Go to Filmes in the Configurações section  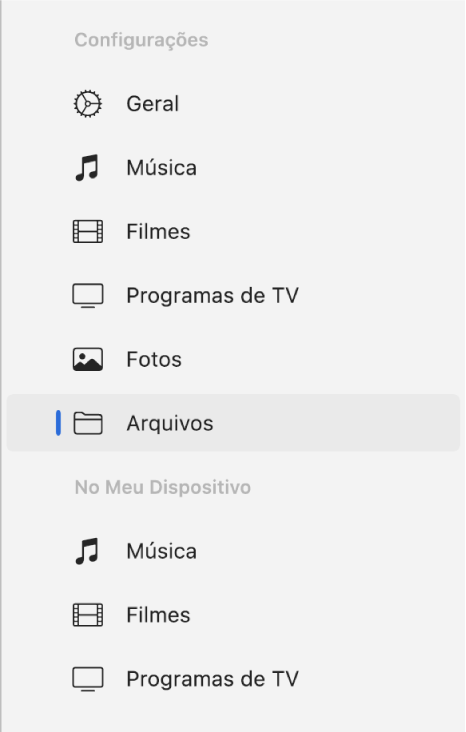pos(233,232)
